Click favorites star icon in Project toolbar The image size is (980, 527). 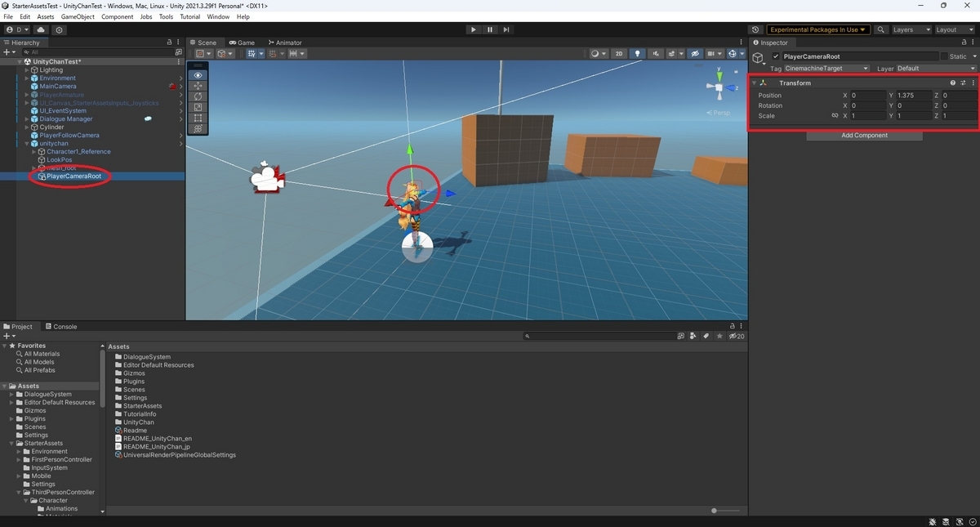[x=719, y=336]
